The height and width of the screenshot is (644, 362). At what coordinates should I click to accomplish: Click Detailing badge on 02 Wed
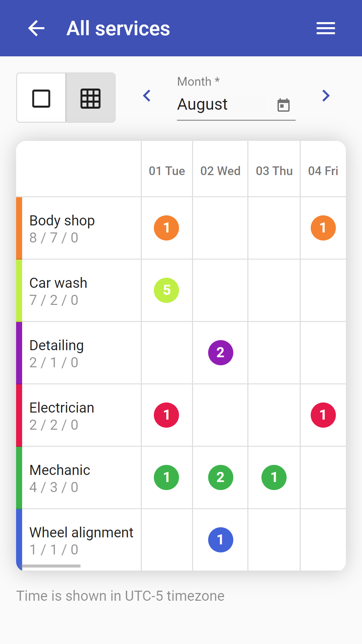[x=221, y=353]
